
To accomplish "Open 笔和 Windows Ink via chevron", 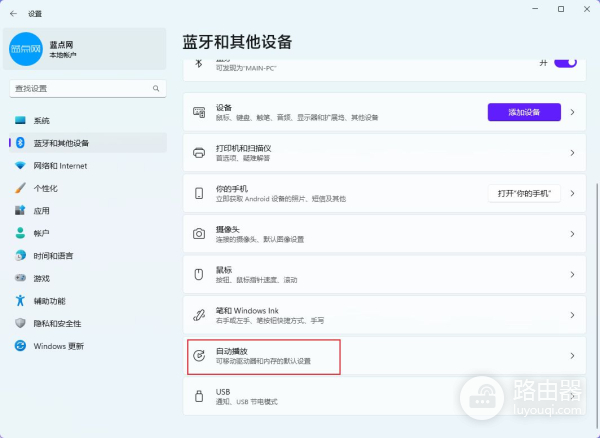I will pyautogui.click(x=572, y=315).
